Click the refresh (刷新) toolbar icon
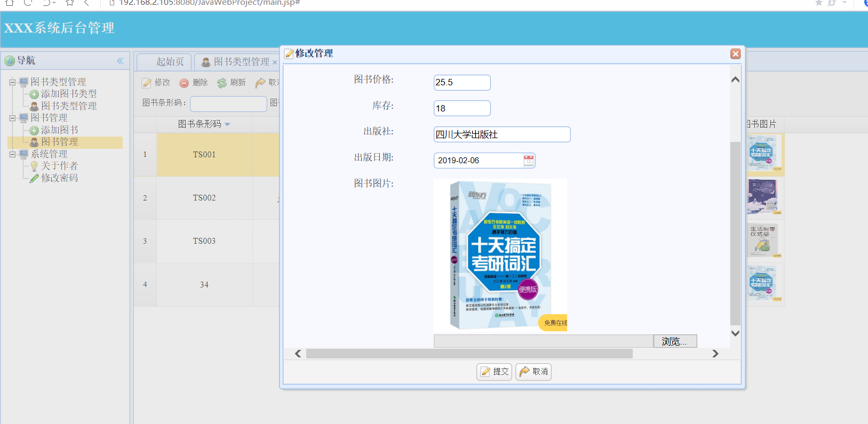 [222, 83]
